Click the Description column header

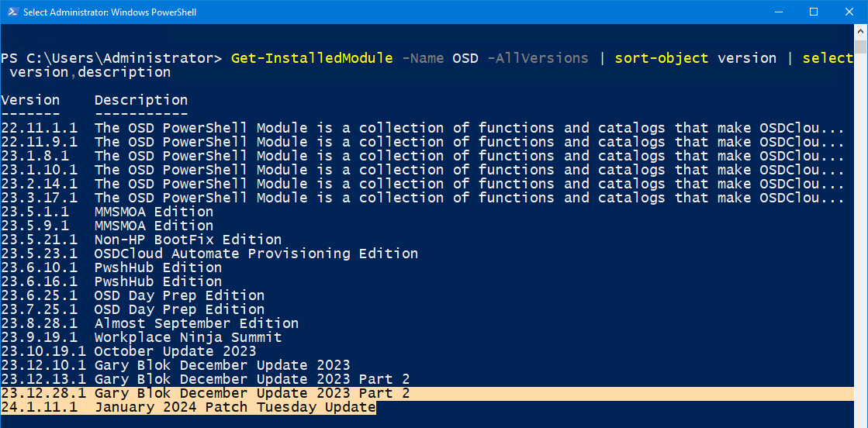141,100
